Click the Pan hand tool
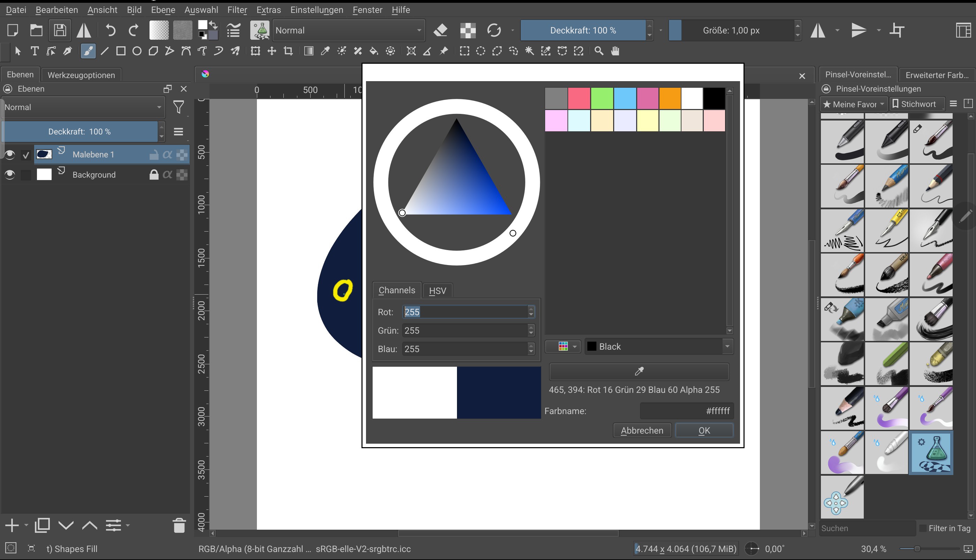Screen dimensions: 976x560 (x=615, y=51)
